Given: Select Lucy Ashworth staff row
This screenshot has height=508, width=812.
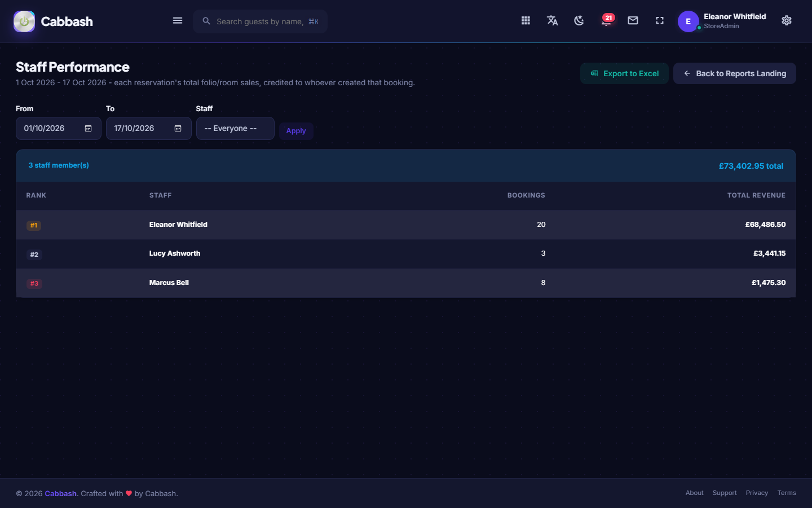Looking at the screenshot, I should click(406, 254).
